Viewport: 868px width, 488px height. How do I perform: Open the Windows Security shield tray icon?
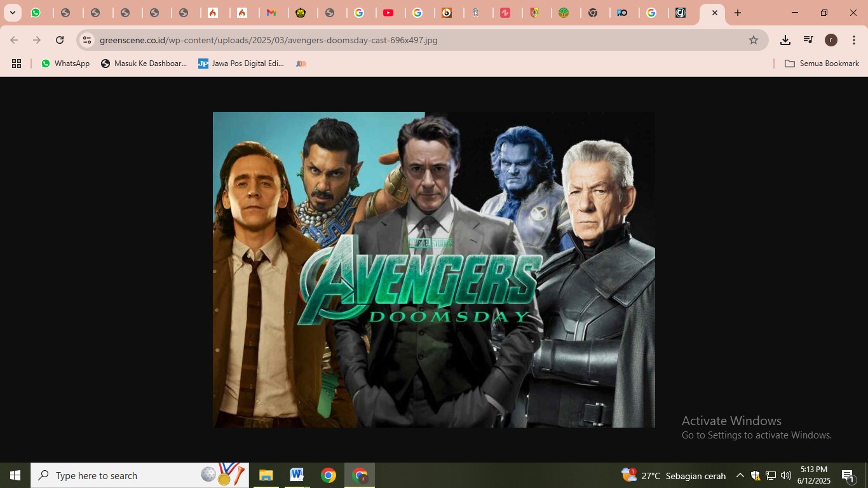(x=756, y=475)
